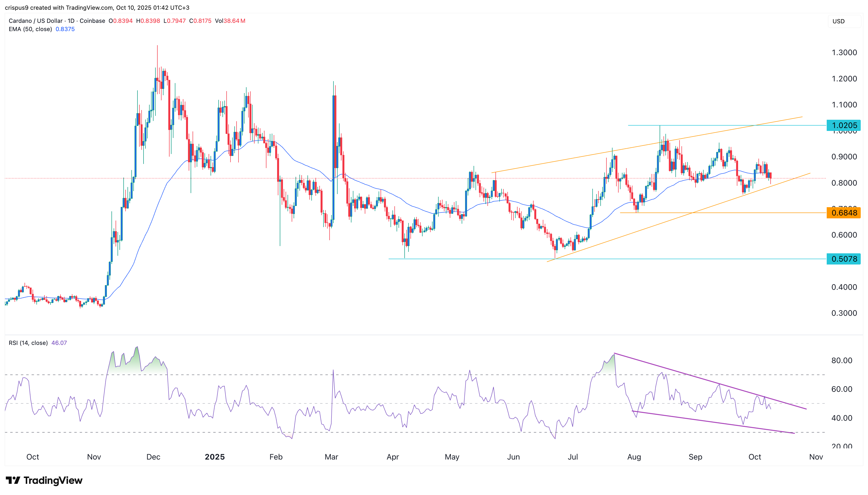Click the 0.5078 support price label
Image resolution: width=868 pixels, height=495 pixels.
pos(844,259)
